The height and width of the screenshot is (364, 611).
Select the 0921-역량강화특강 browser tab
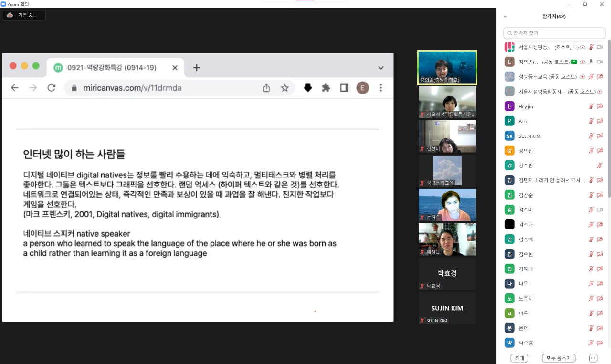110,68
